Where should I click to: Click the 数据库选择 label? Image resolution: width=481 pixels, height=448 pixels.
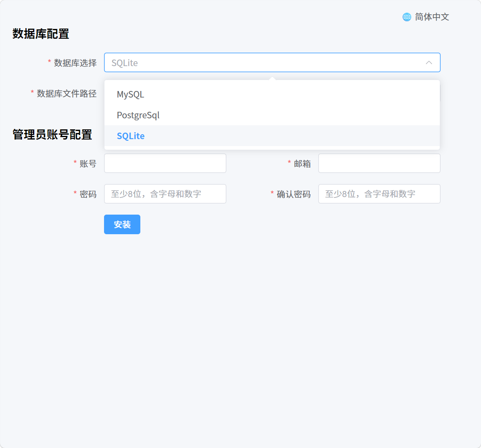point(75,63)
